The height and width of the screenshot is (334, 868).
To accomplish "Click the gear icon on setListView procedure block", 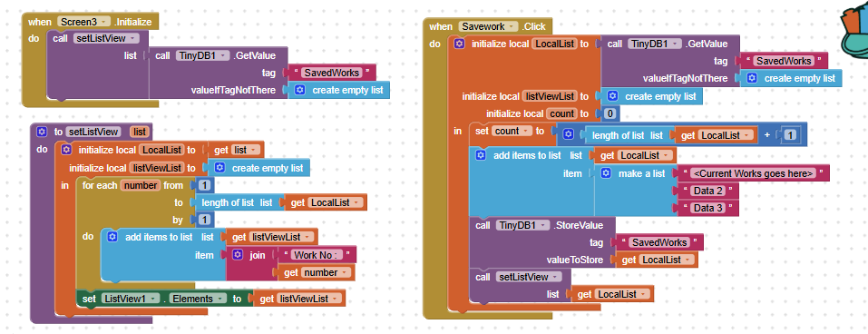I will [x=41, y=132].
